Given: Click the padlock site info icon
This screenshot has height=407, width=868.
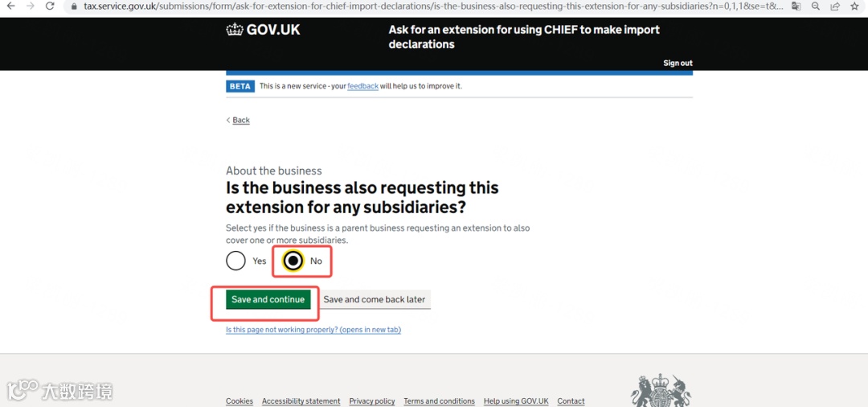Looking at the screenshot, I should click(x=74, y=6).
